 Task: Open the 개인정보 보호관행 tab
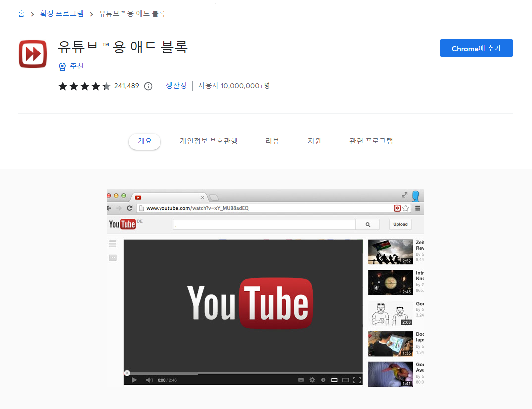pos(209,141)
